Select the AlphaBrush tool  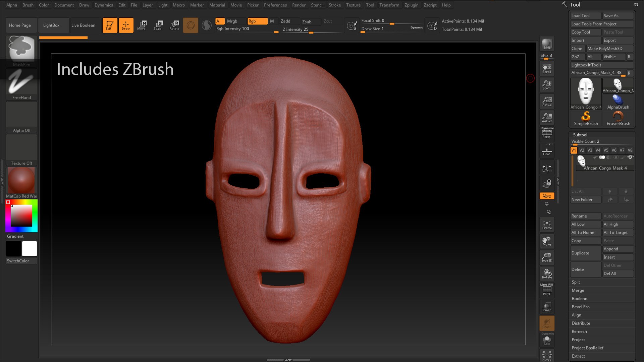coord(618,102)
